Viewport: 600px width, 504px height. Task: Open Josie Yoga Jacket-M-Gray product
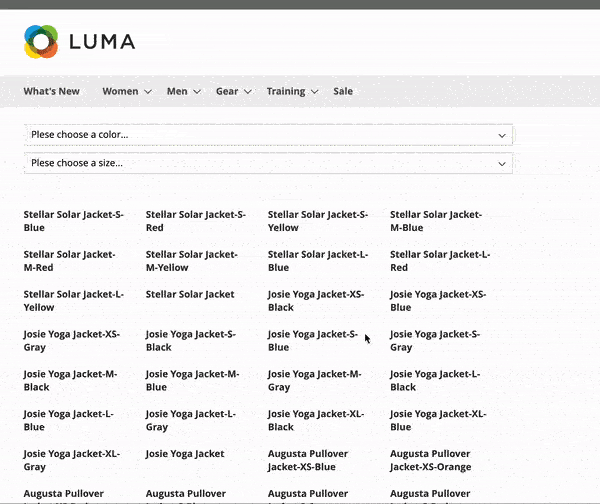click(x=315, y=380)
